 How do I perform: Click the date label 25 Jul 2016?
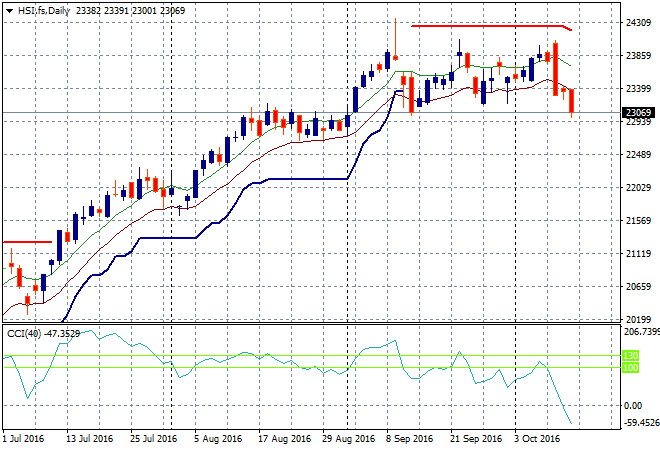(x=154, y=439)
